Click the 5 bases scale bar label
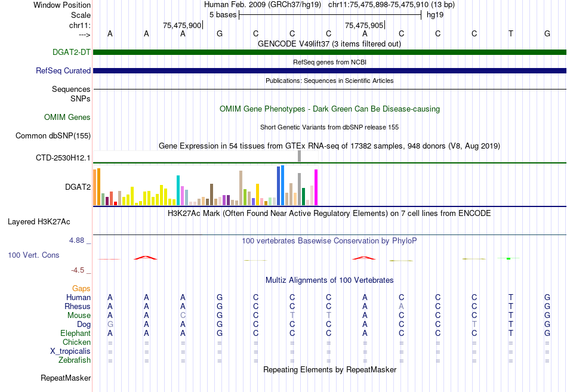The width and height of the screenshot is (567, 392). click(223, 15)
